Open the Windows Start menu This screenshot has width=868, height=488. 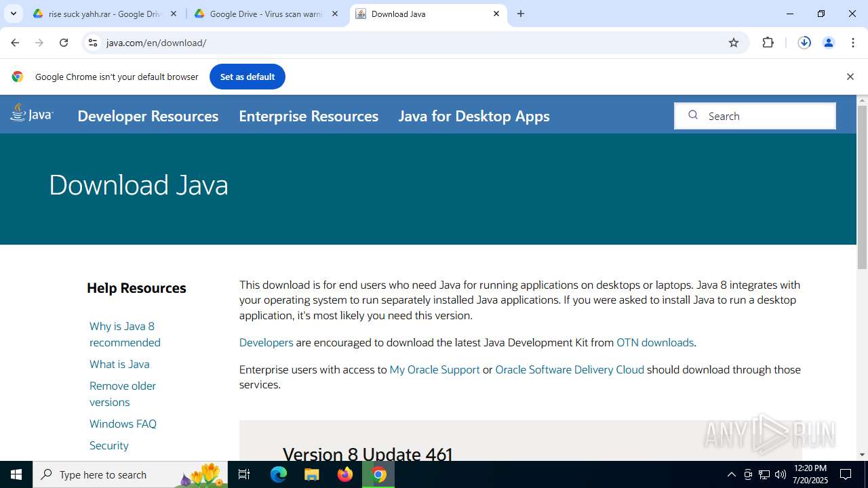[x=16, y=474]
